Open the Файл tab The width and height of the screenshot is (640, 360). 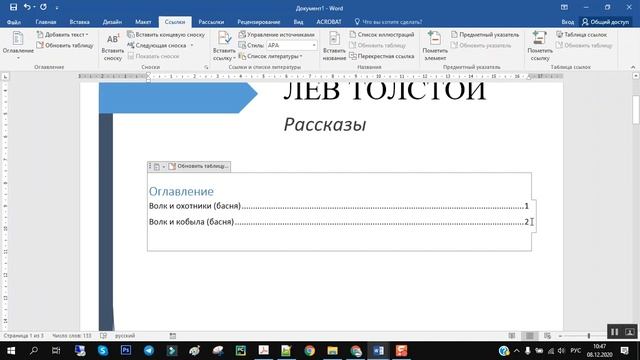coord(14,22)
